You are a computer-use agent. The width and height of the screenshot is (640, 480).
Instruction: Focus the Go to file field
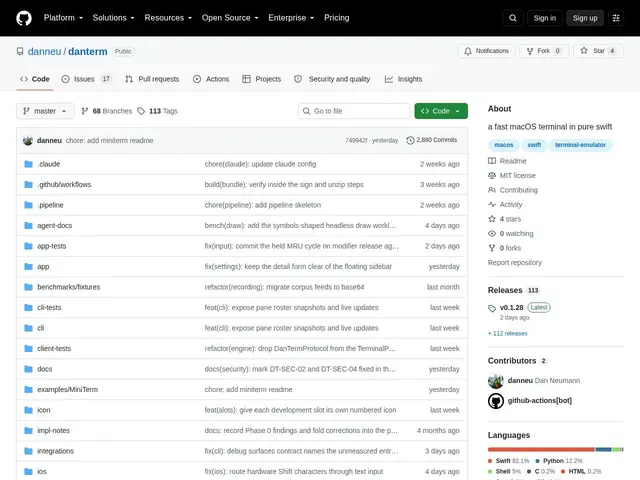354,111
